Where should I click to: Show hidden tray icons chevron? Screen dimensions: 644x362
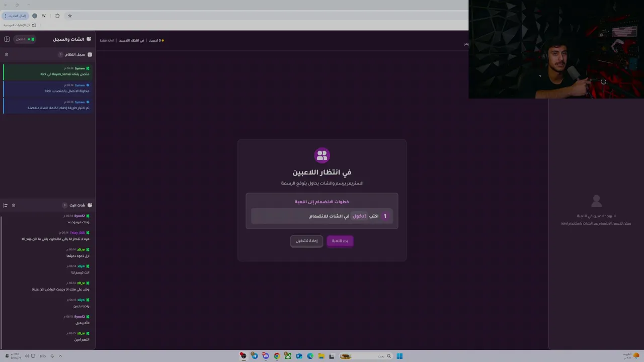pos(60,356)
